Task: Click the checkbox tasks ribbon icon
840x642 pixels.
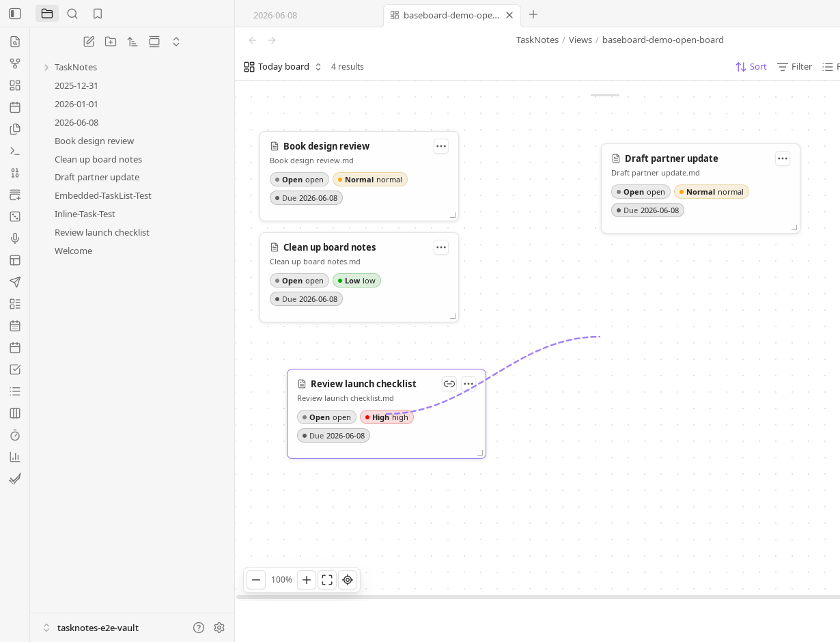Action: click(x=15, y=369)
